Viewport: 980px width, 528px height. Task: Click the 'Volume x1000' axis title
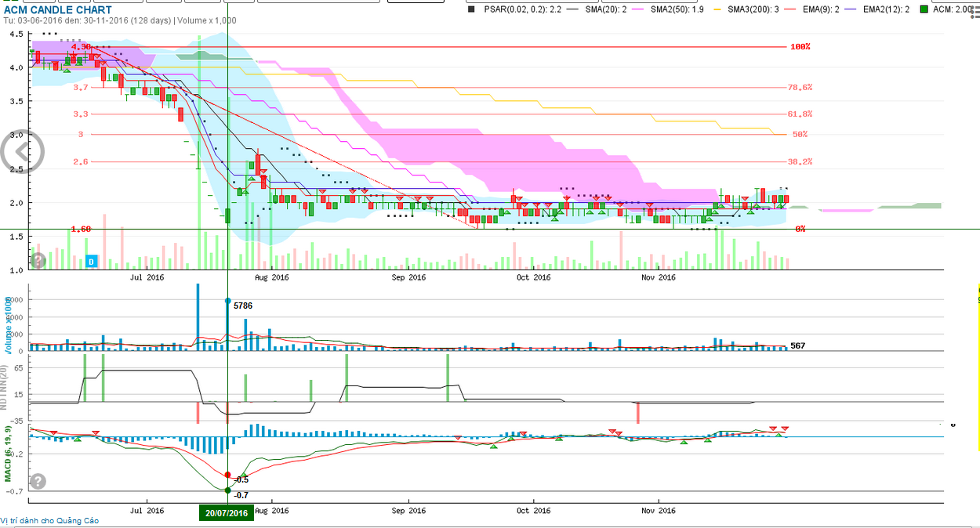coord(9,325)
